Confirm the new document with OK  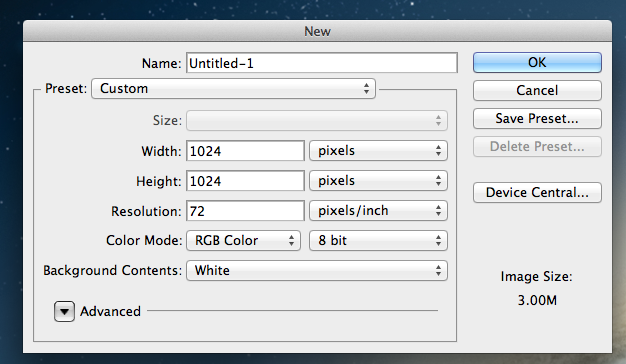[537, 63]
